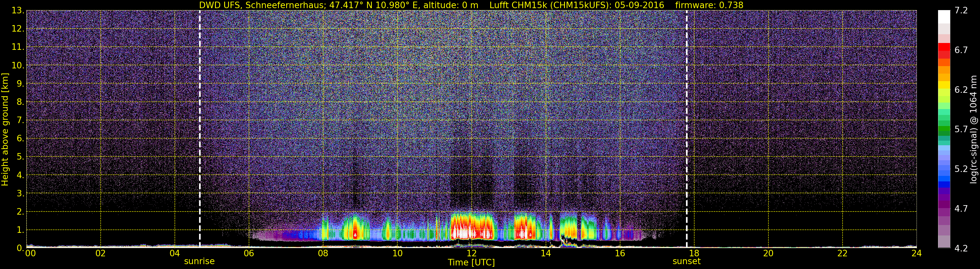Click the height axis tick label '1.'

(x=20, y=230)
